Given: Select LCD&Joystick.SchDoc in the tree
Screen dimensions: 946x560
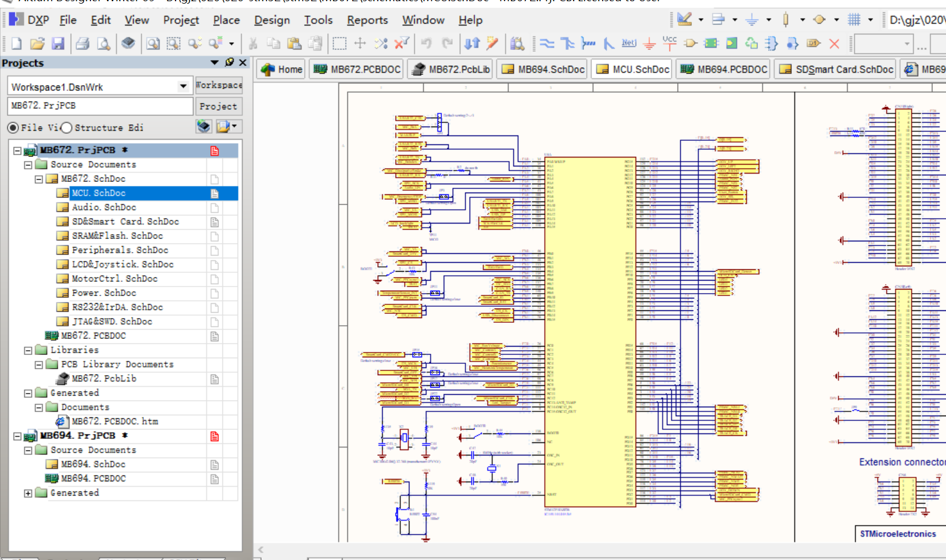Looking at the screenshot, I should tap(123, 265).
